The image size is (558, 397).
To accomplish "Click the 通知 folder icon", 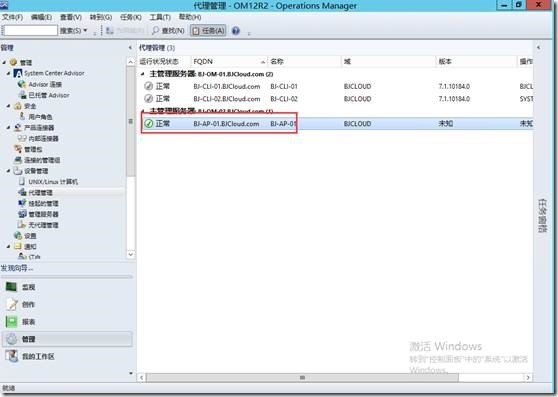I will point(18,246).
